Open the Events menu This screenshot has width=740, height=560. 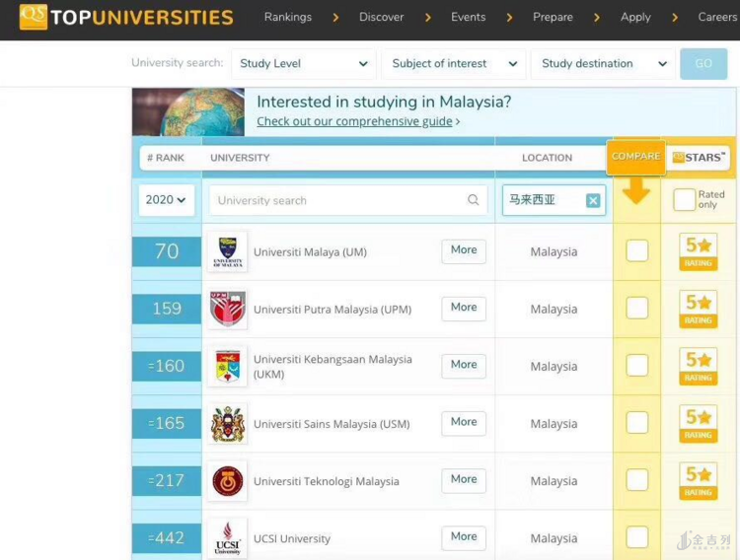[x=468, y=17]
